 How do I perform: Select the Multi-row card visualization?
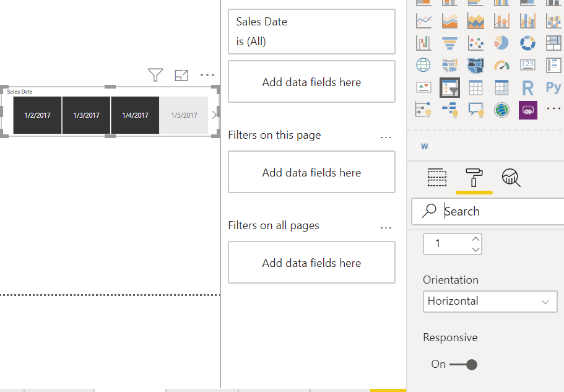tap(553, 65)
